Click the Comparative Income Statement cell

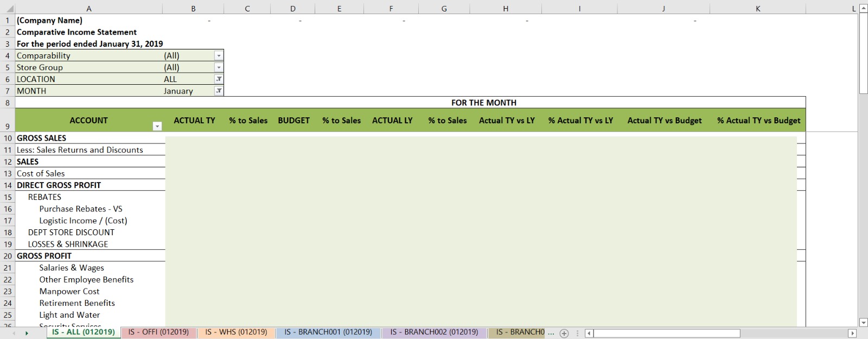(x=76, y=32)
